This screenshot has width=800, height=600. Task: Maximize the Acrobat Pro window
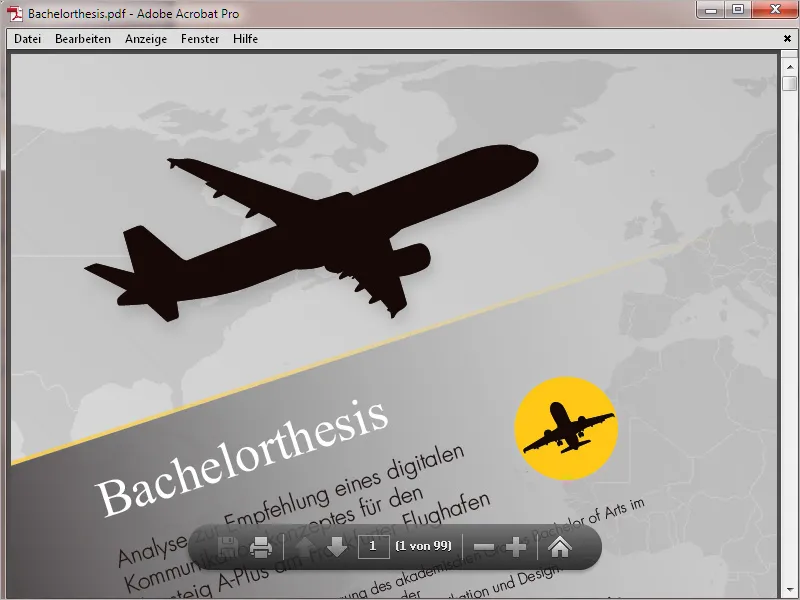click(738, 10)
